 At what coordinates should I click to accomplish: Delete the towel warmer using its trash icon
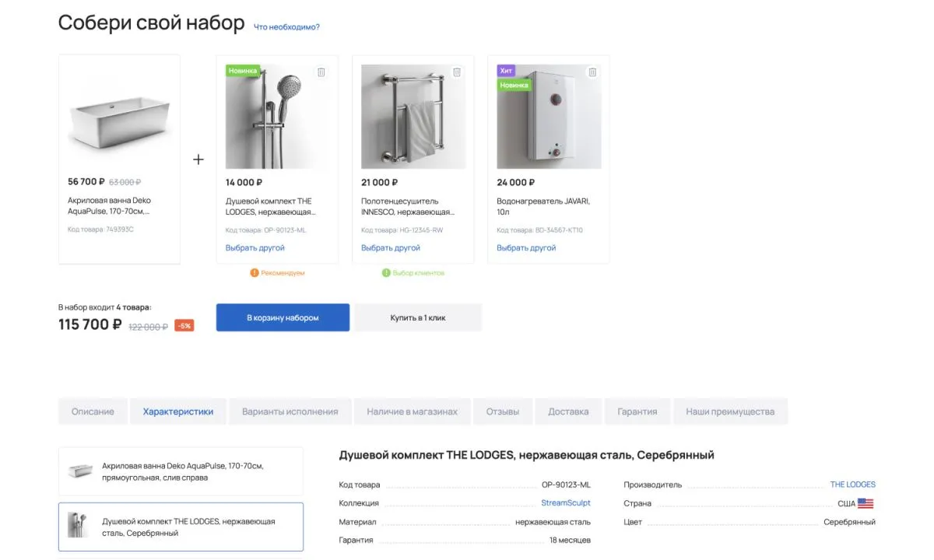point(457,72)
